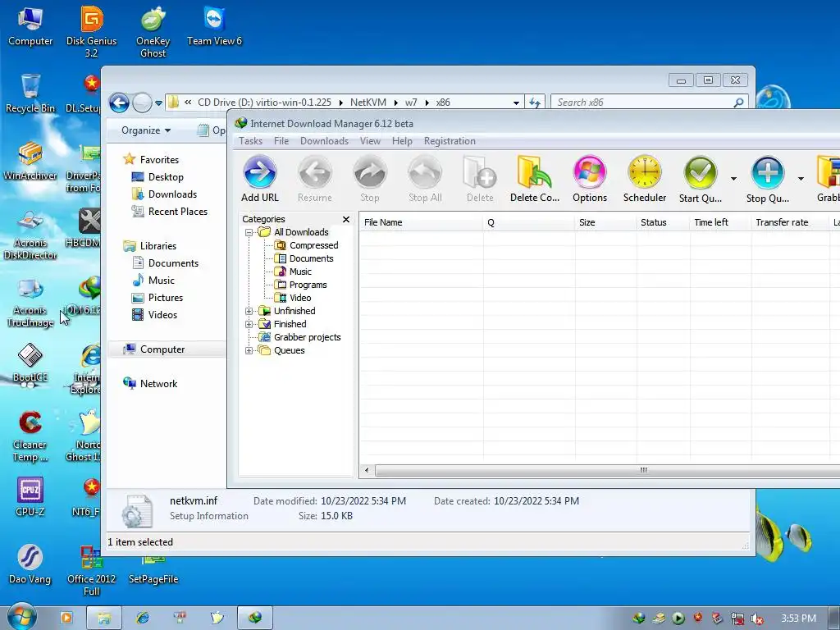The width and height of the screenshot is (840, 630).
Task: Open the Organize menu in Explorer
Action: point(146,130)
